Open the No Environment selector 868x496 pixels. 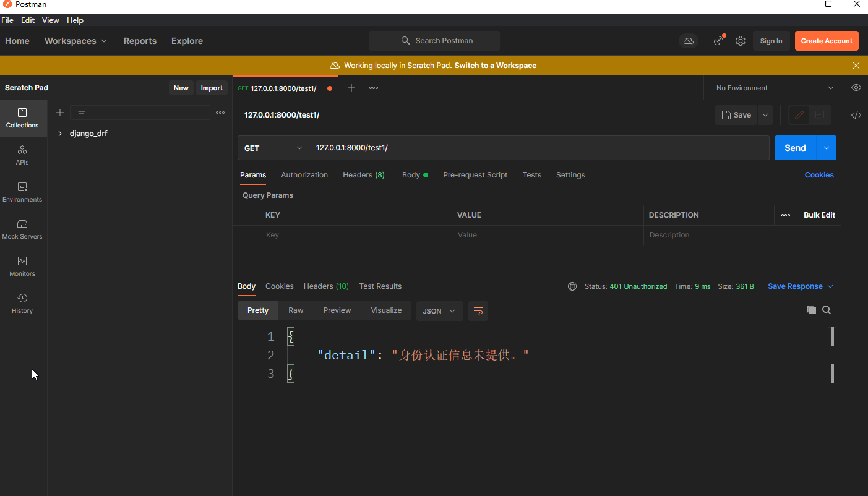tap(775, 88)
